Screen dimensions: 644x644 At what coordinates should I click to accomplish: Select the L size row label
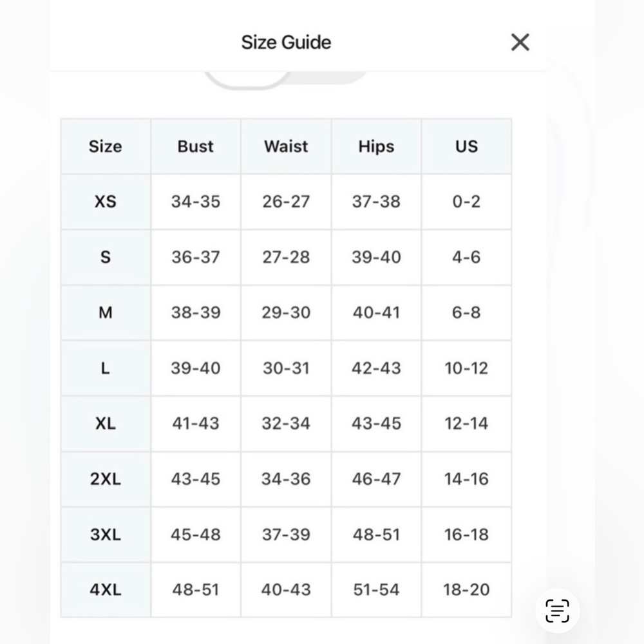106,368
